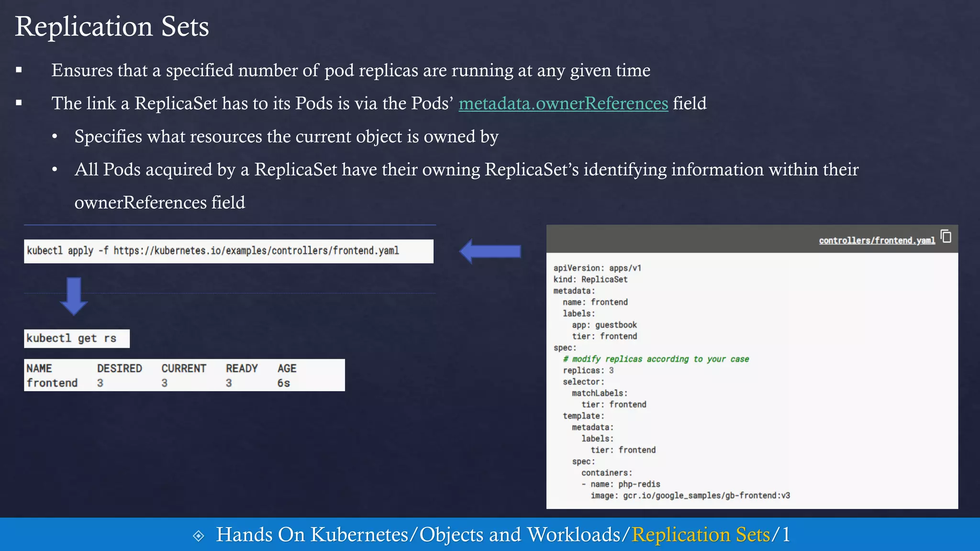Click 'matchLabels:' YAML line
The image size is (980, 551).
point(600,393)
